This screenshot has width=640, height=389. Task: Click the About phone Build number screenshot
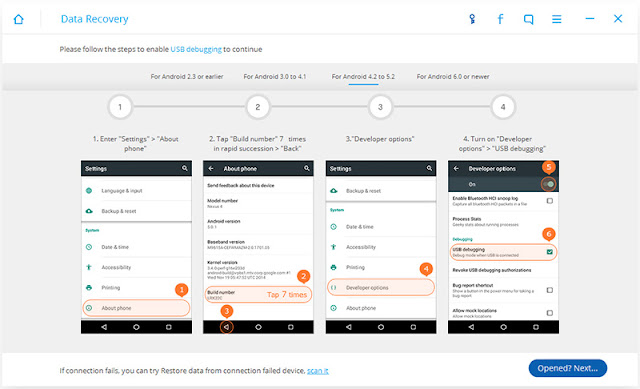(258, 247)
